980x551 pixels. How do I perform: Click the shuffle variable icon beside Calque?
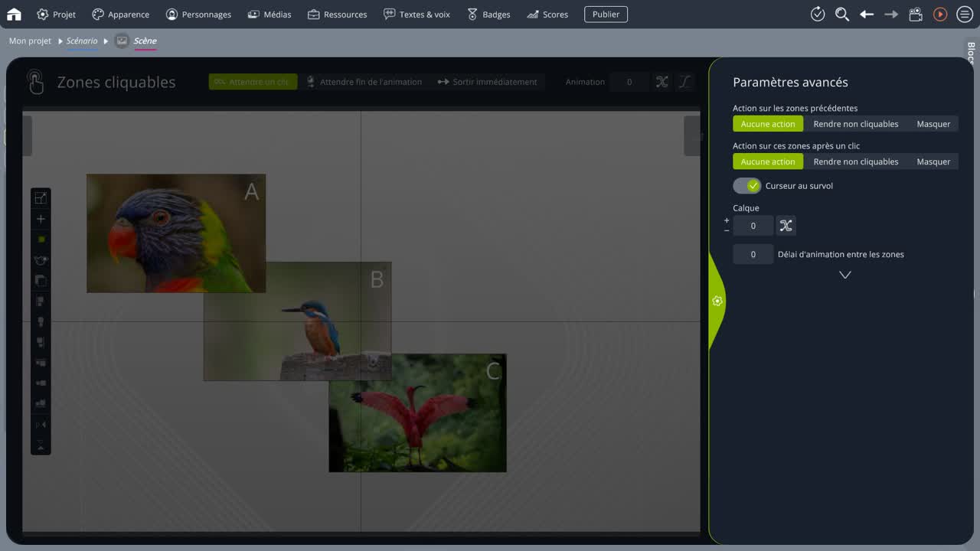(786, 226)
